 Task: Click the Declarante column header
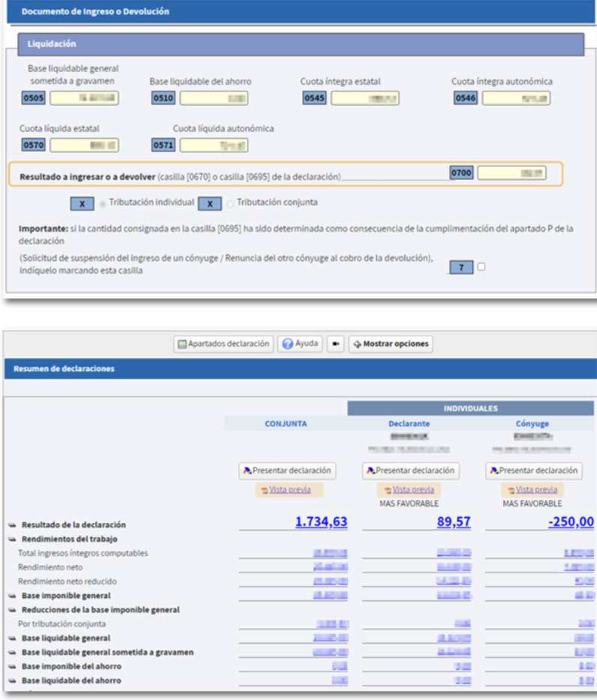[x=409, y=423]
